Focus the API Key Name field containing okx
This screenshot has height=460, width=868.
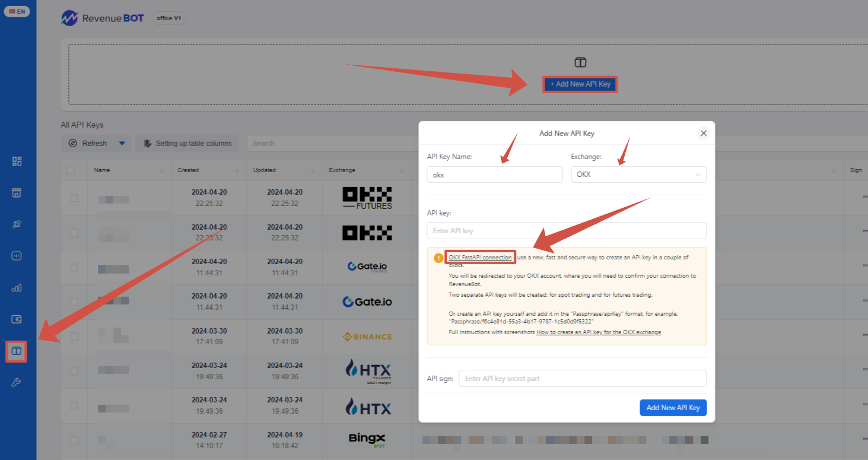click(495, 175)
